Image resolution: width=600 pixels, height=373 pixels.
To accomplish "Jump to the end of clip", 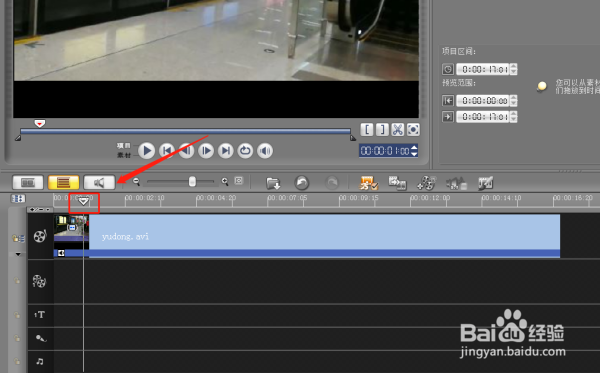I will (x=225, y=151).
